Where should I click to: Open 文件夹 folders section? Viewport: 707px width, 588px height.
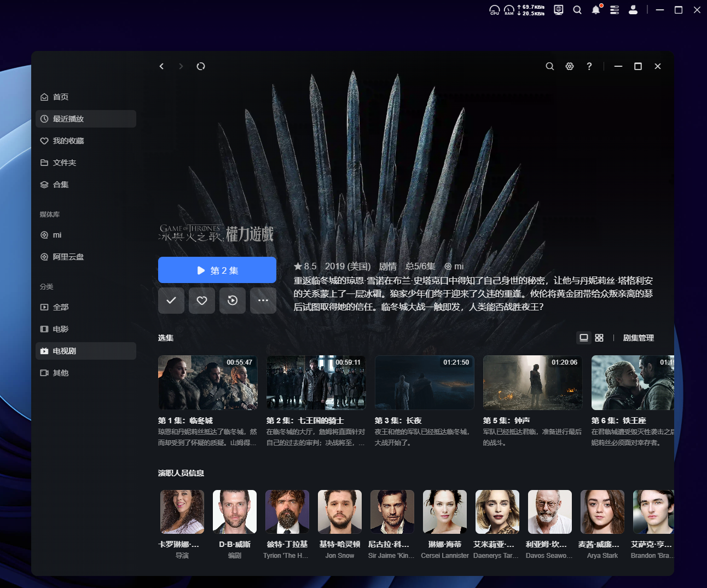(x=86, y=163)
